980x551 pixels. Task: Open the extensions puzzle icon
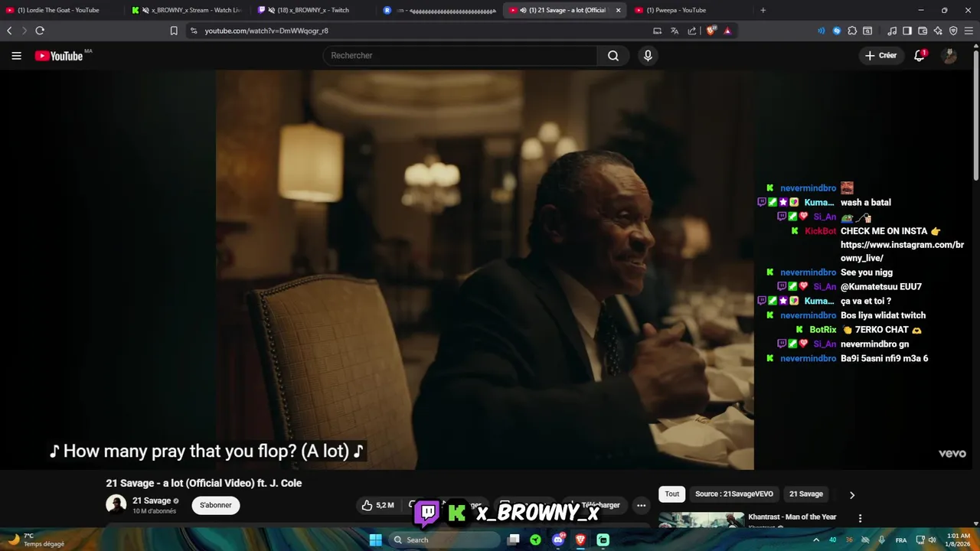tap(852, 31)
